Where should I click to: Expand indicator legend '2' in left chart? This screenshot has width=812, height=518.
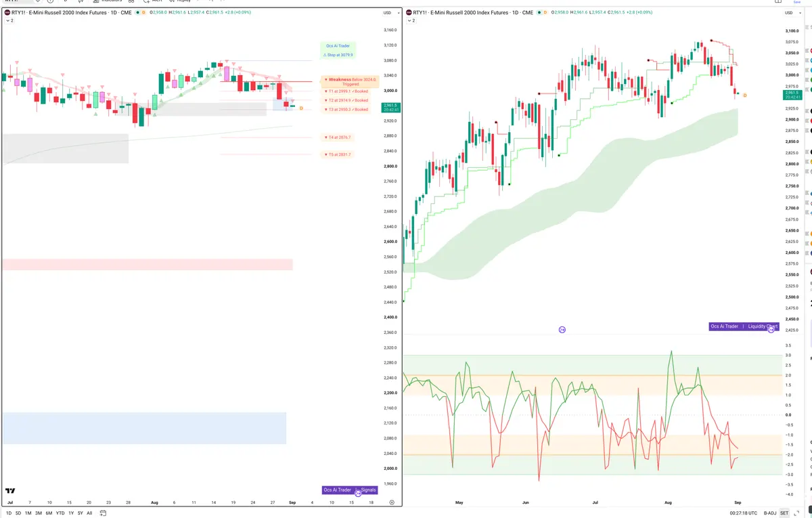click(x=9, y=21)
